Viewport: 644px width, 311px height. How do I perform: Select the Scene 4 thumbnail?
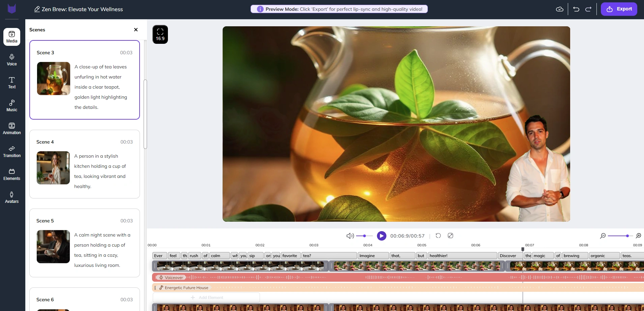tap(53, 168)
